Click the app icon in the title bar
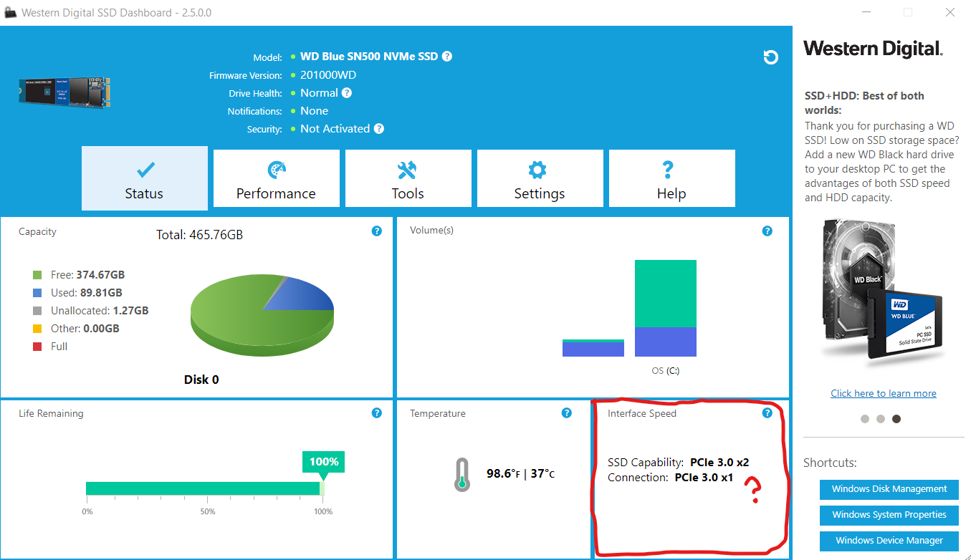This screenshot has width=971, height=560. (x=11, y=12)
